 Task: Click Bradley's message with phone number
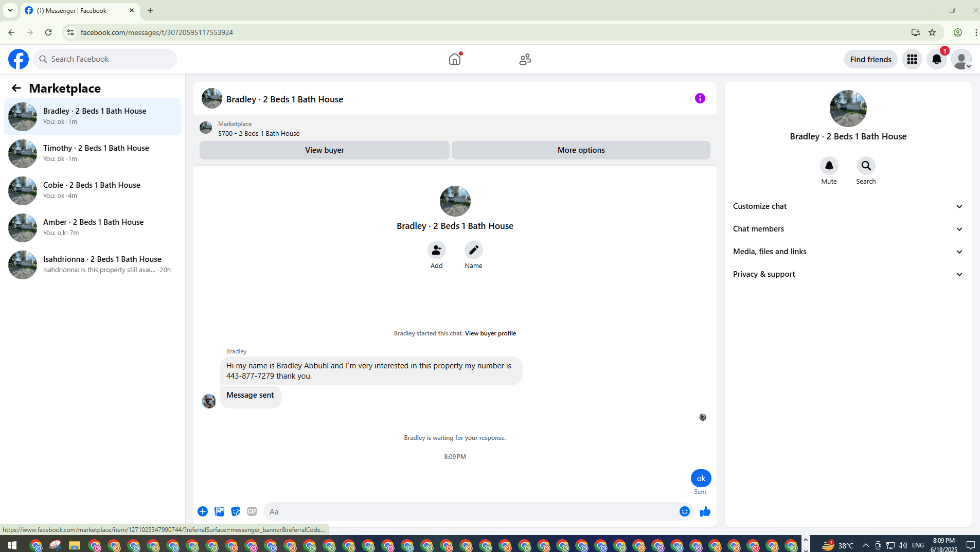371,371
